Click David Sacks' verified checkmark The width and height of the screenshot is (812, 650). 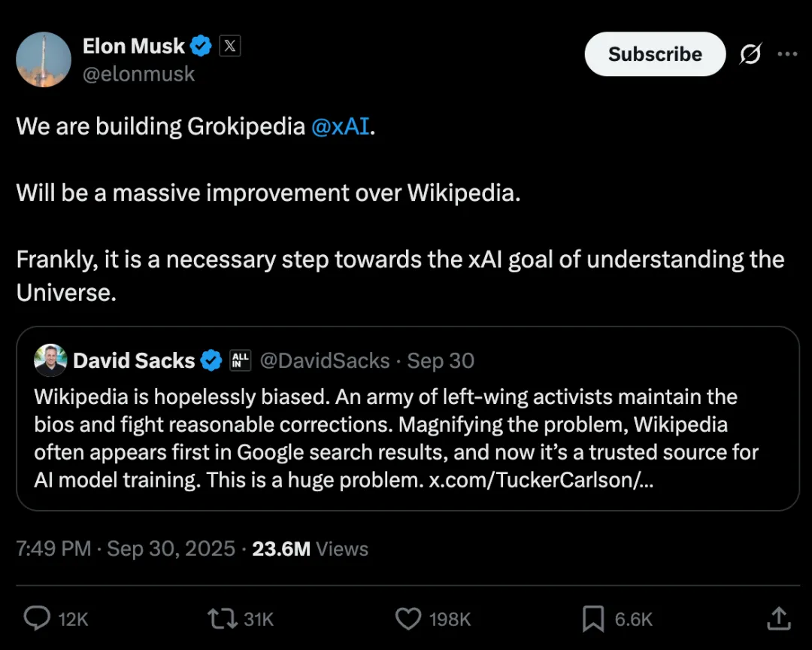tap(211, 360)
